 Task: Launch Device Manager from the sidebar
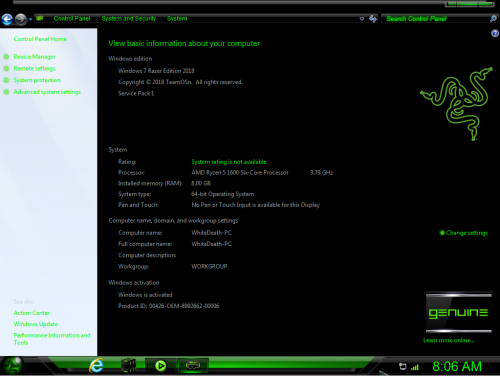click(x=34, y=57)
